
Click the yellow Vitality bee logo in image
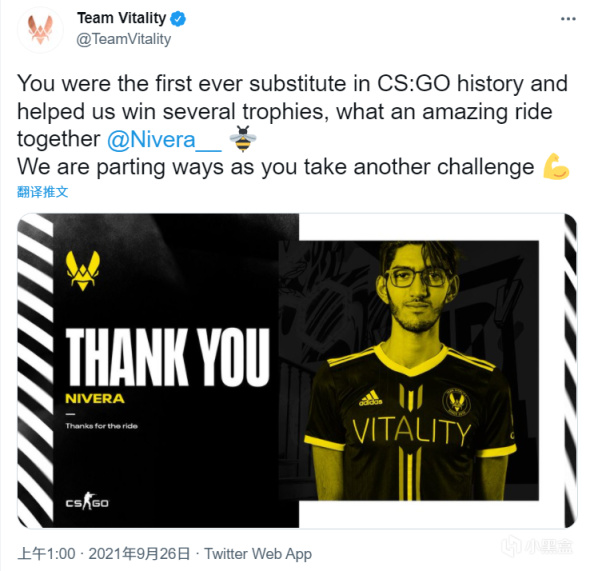83,271
